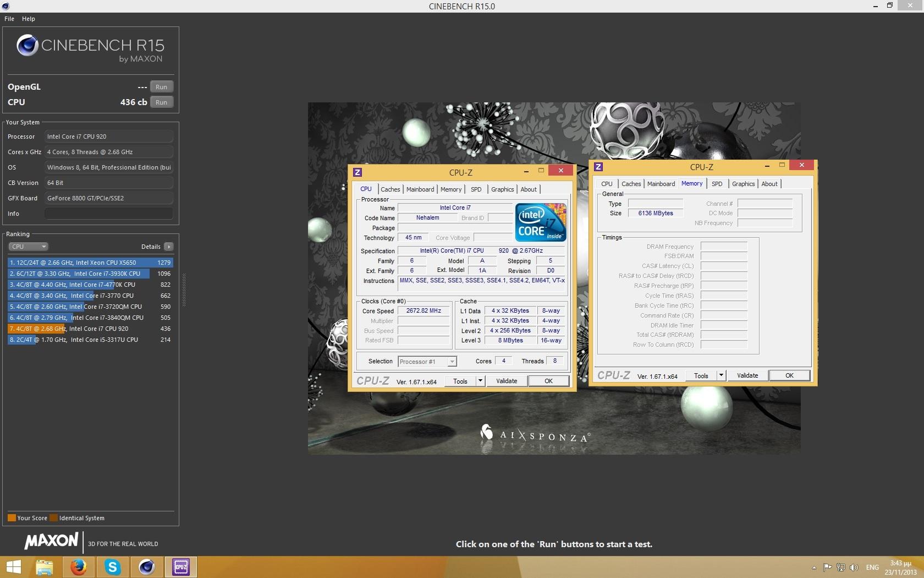Click the Core Speed value field
Image resolution: width=924 pixels, height=578 pixels.
pyautogui.click(x=424, y=311)
